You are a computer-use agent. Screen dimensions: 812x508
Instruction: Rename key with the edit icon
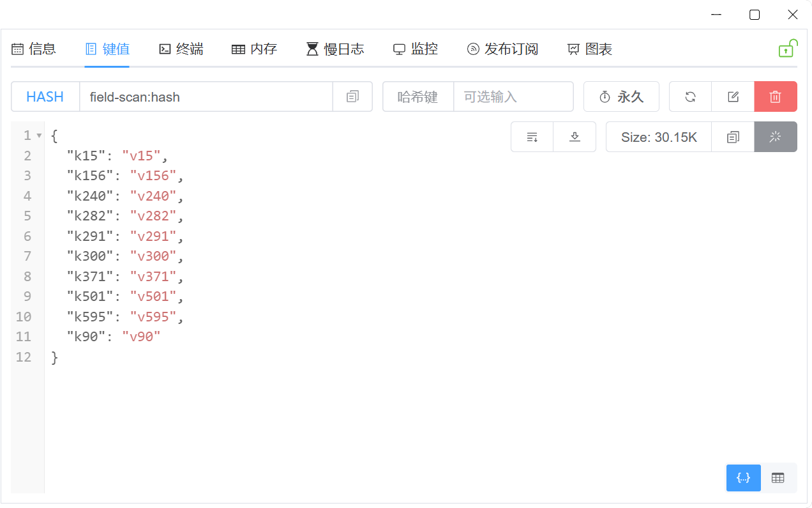pyautogui.click(x=733, y=96)
